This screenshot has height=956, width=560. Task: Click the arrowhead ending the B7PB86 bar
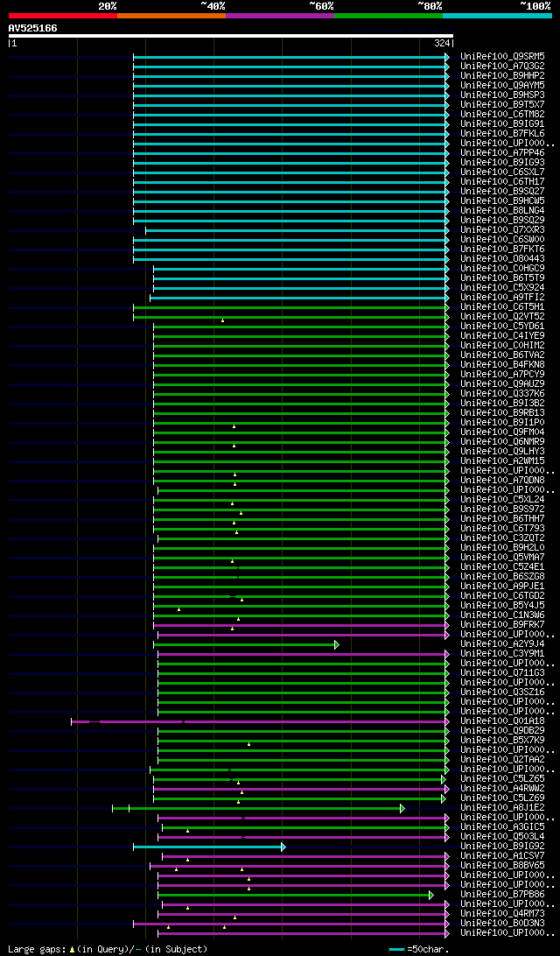430,895
